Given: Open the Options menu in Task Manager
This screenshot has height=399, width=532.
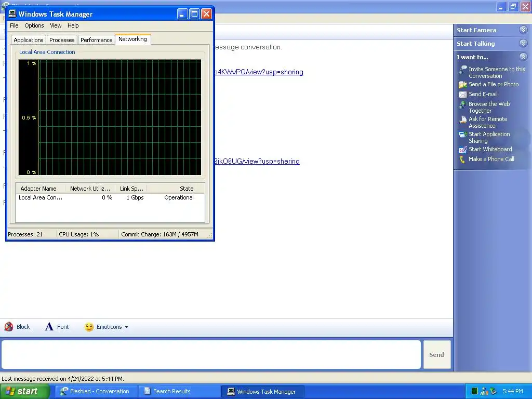Looking at the screenshot, I should coord(34,25).
